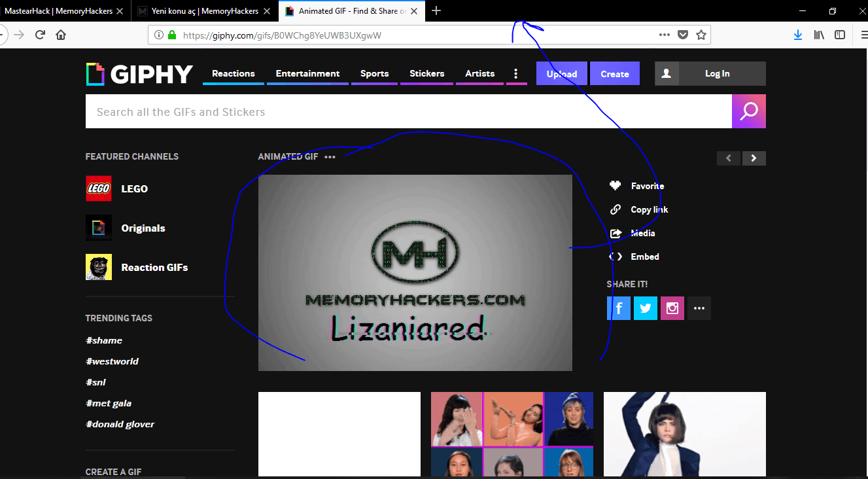868x479 pixels.
Task: Open the Firefox hamburger menu
Action: click(863, 35)
